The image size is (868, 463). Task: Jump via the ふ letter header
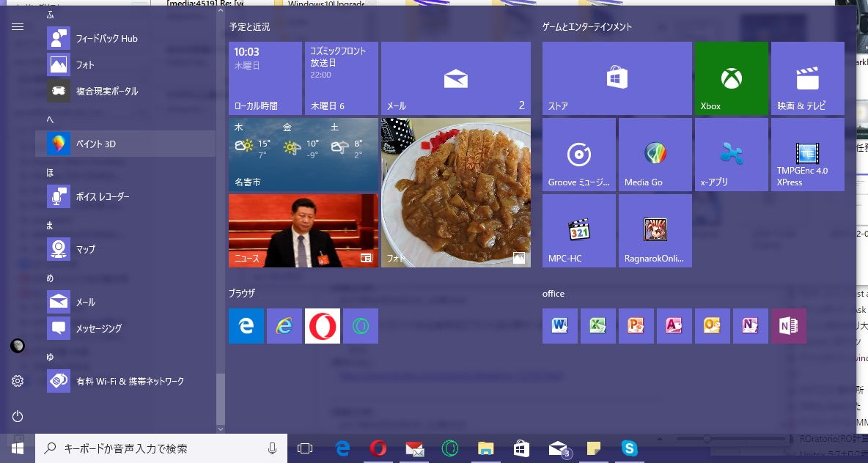click(51, 15)
